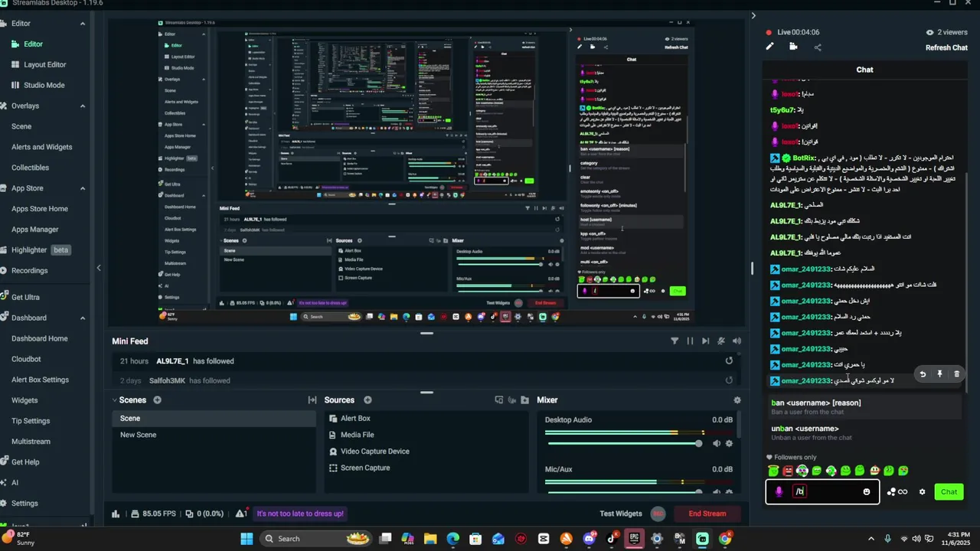
Task: Toggle Mini Feed volume speaker icon
Action: pyautogui.click(x=737, y=341)
